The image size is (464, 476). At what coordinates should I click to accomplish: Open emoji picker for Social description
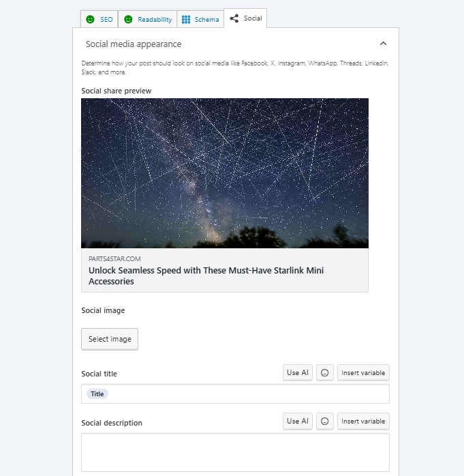coord(325,421)
